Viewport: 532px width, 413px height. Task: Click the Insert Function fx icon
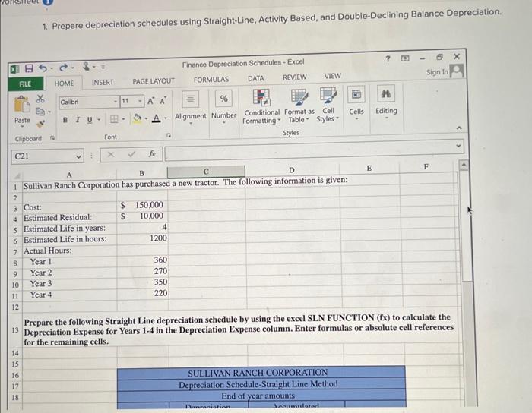(152, 154)
